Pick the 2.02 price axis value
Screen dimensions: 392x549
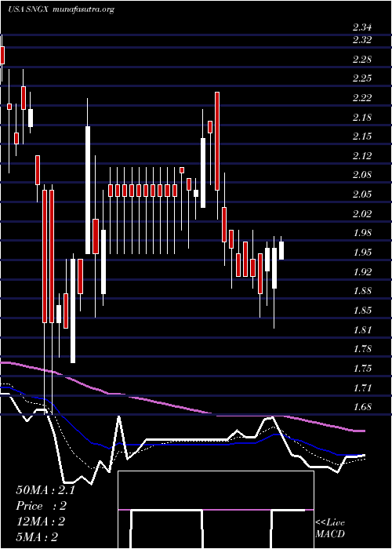tap(362, 214)
